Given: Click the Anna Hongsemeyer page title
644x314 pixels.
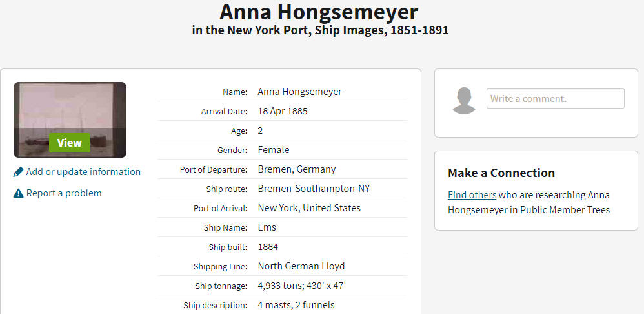Looking at the screenshot, I should point(319,12).
